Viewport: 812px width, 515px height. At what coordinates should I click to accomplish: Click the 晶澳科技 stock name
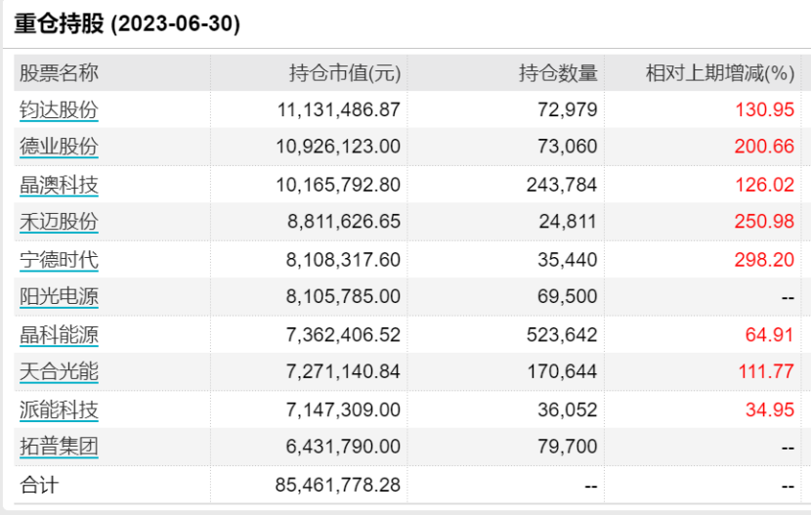pyautogui.click(x=59, y=185)
